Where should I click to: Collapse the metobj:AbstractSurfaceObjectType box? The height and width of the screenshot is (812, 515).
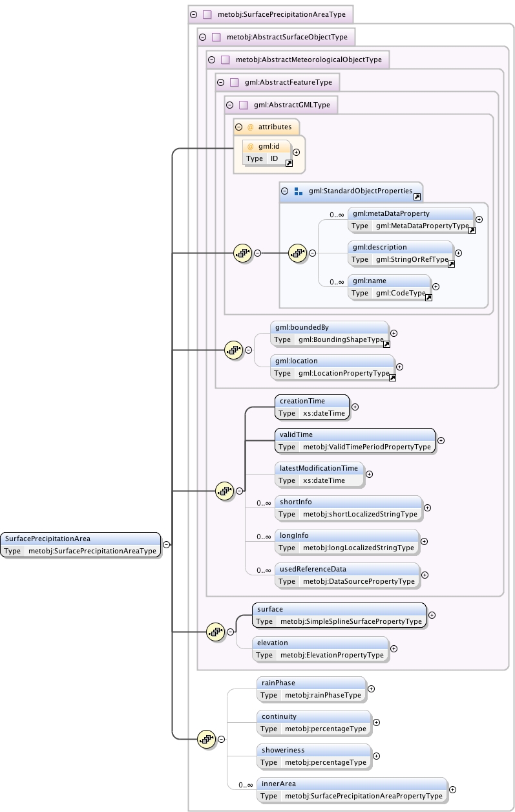tap(202, 37)
